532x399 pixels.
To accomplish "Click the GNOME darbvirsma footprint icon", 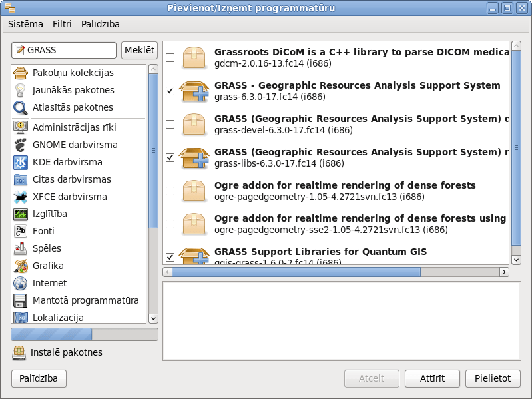I will (x=21, y=145).
